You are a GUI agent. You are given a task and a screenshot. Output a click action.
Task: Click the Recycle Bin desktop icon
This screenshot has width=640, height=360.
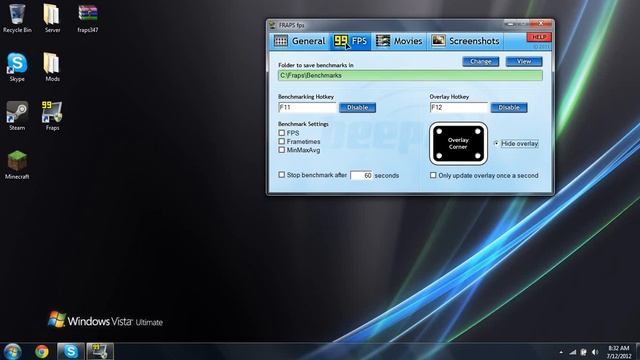pos(17,18)
